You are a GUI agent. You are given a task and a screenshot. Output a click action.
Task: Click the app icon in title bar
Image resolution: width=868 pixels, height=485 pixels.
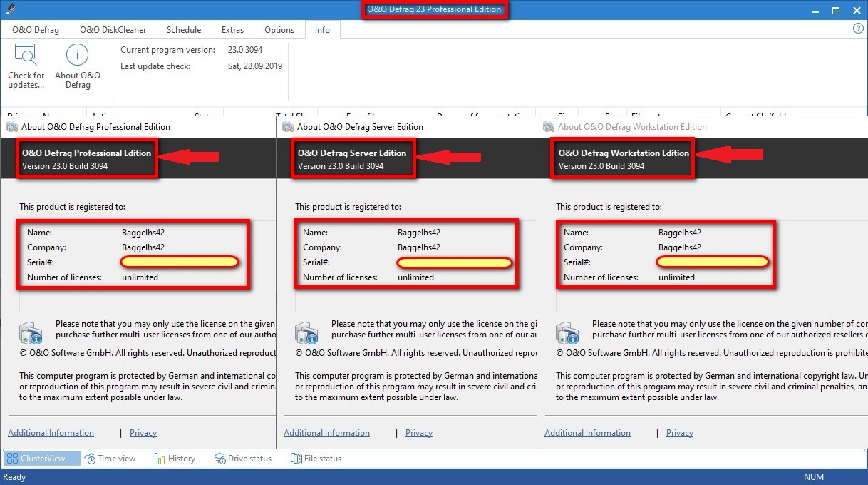click(x=10, y=10)
